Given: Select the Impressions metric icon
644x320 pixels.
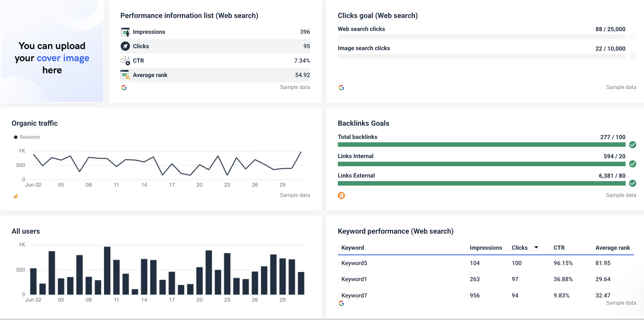Looking at the screenshot, I should pyautogui.click(x=125, y=31).
